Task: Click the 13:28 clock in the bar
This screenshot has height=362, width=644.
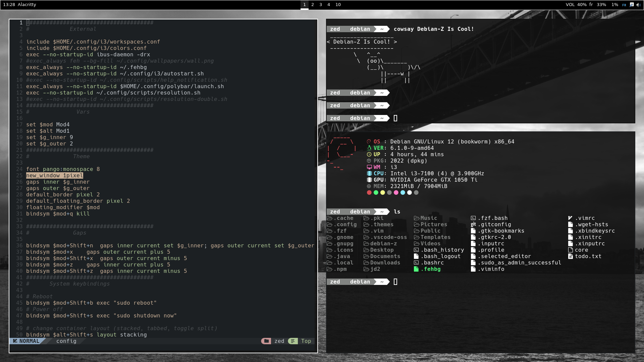Action: (x=9, y=5)
